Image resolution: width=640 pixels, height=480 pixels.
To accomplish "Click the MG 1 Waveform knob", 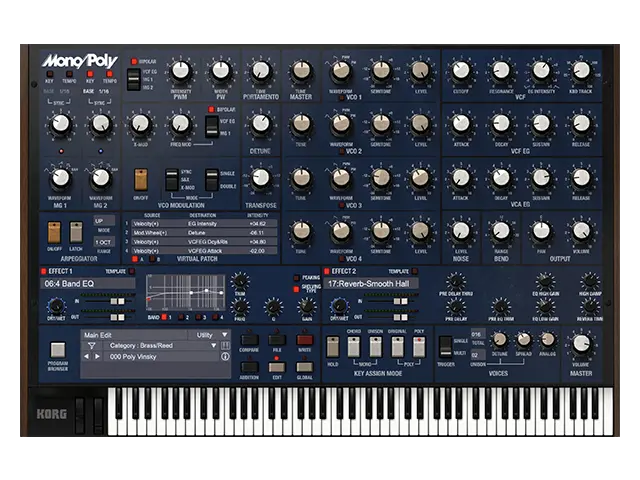I will tap(61, 178).
